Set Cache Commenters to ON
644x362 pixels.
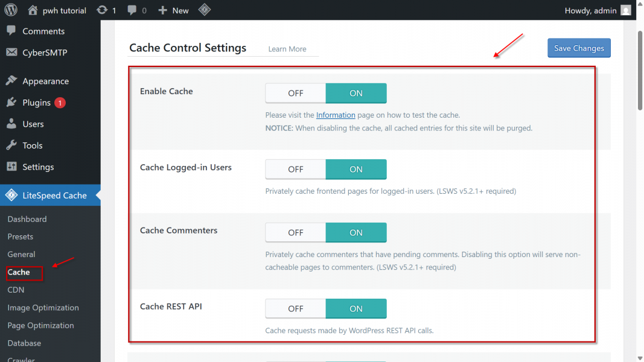[x=356, y=232]
